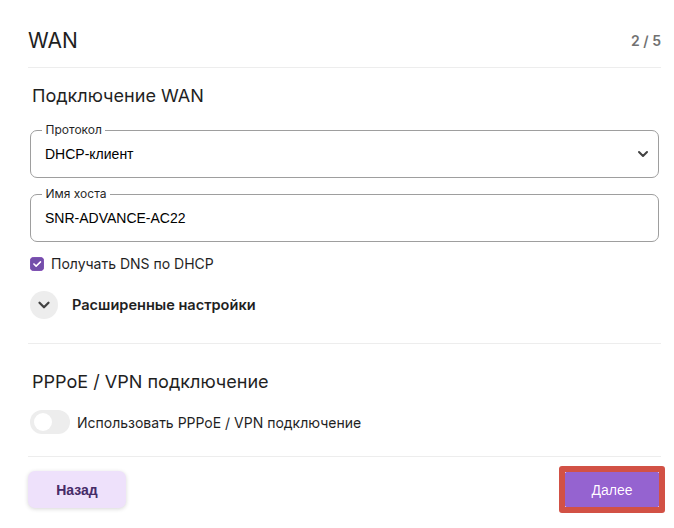Go back with the Назад button
The image size is (674, 528).
pos(77,490)
